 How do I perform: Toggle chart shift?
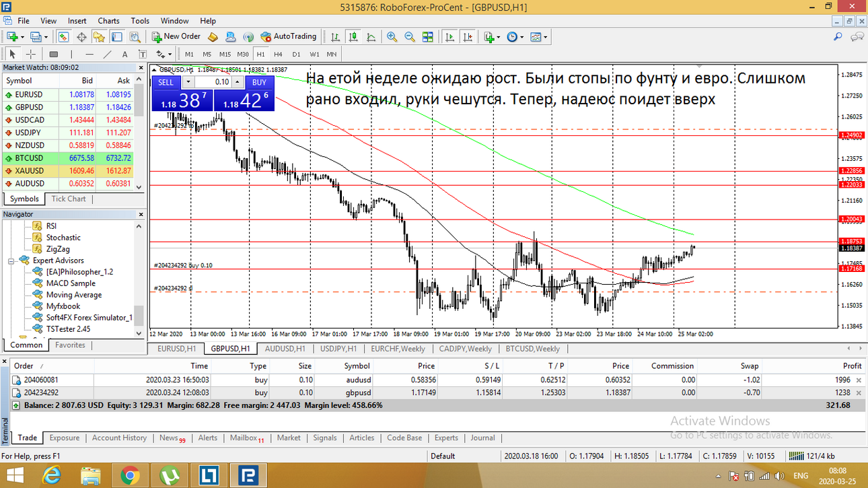pyautogui.click(x=467, y=37)
